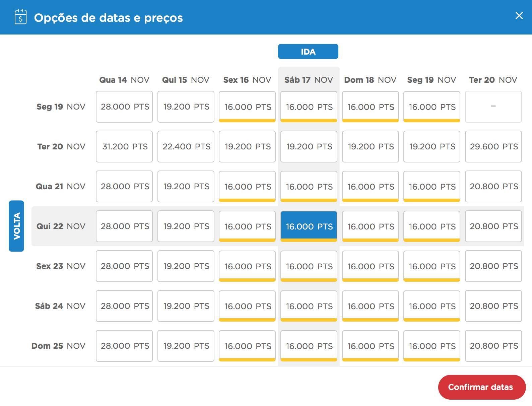The width and height of the screenshot is (532, 406).
Task: Select Seg 19 outbound, Sáb 24 return
Action: (432, 306)
